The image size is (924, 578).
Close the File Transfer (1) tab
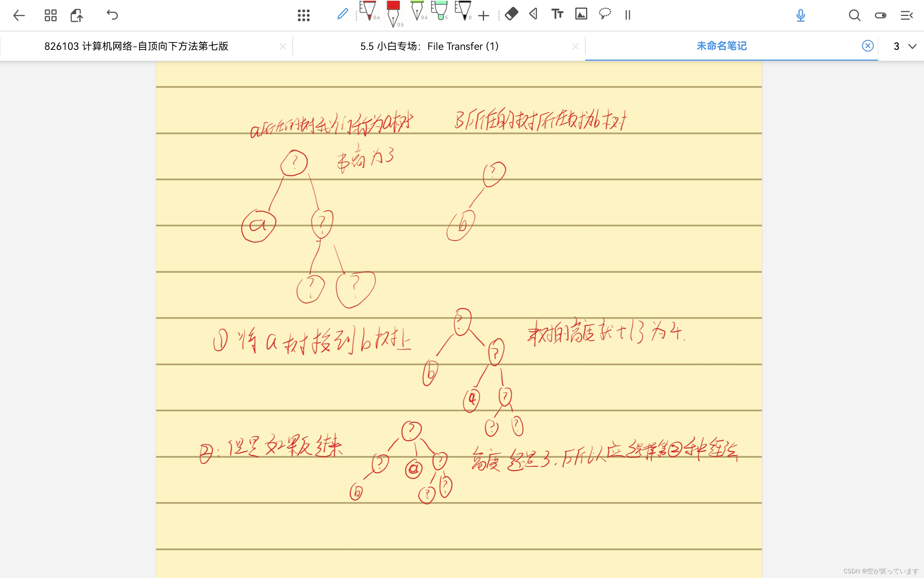[x=575, y=46]
